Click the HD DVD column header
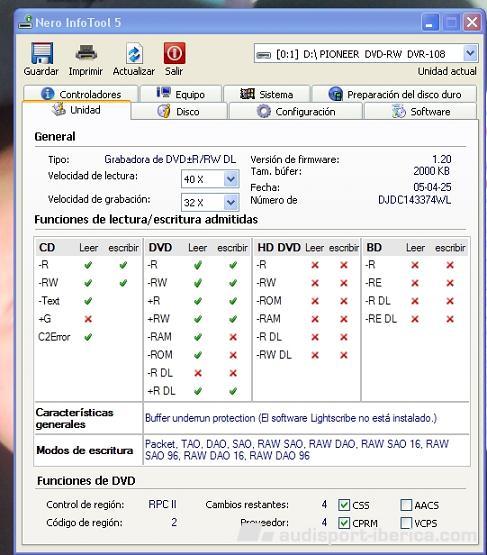This screenshot has width=487, height=555. point(279,247)
